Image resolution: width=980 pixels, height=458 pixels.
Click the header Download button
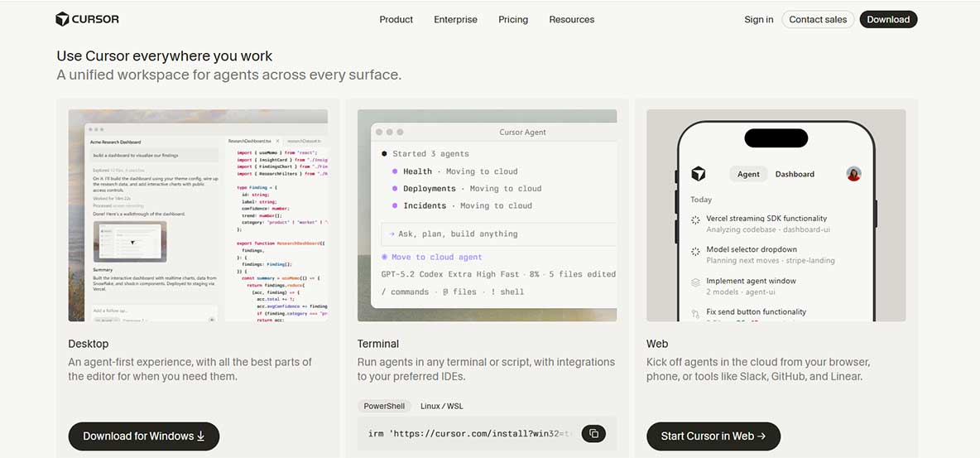click(x=888, y=19)
